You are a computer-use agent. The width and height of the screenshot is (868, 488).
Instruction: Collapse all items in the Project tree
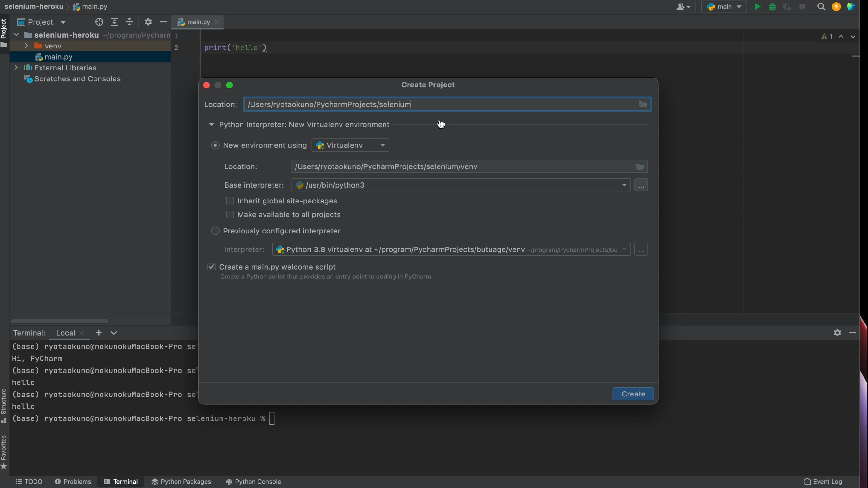point(129,22)
